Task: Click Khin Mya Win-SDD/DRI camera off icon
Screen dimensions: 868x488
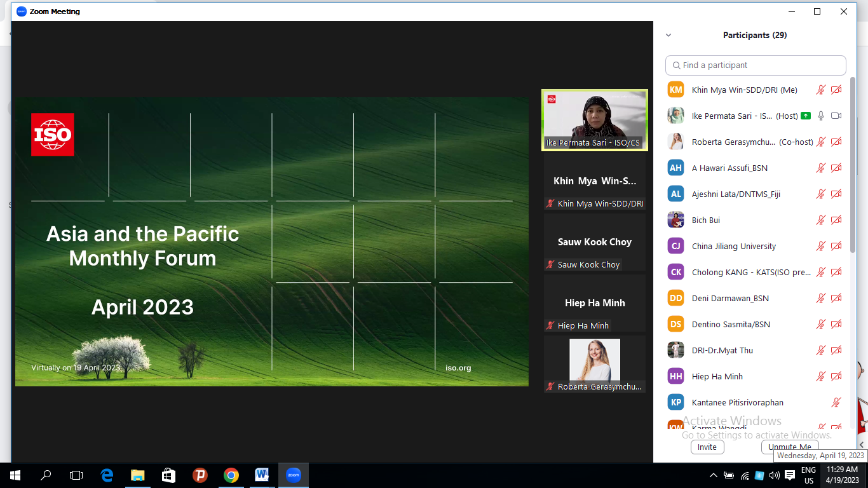Action: 836,90
